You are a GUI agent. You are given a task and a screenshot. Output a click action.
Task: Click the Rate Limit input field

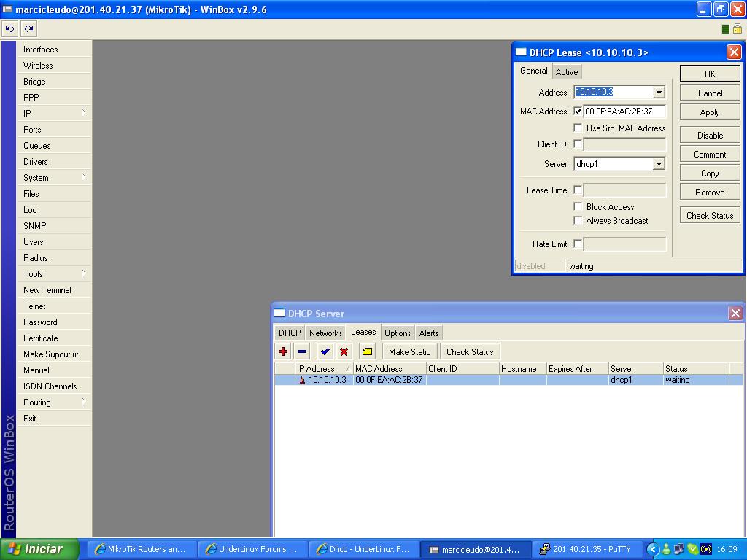point(624,244)
